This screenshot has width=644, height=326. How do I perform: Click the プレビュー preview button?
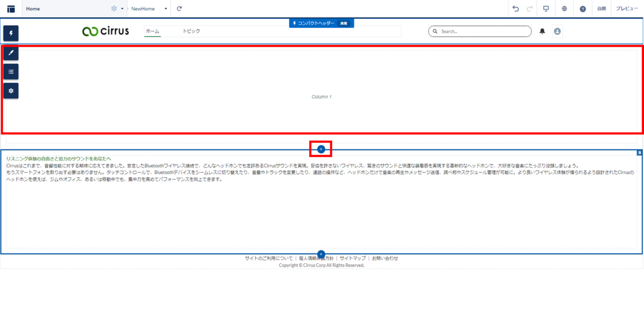click(627, 9)
